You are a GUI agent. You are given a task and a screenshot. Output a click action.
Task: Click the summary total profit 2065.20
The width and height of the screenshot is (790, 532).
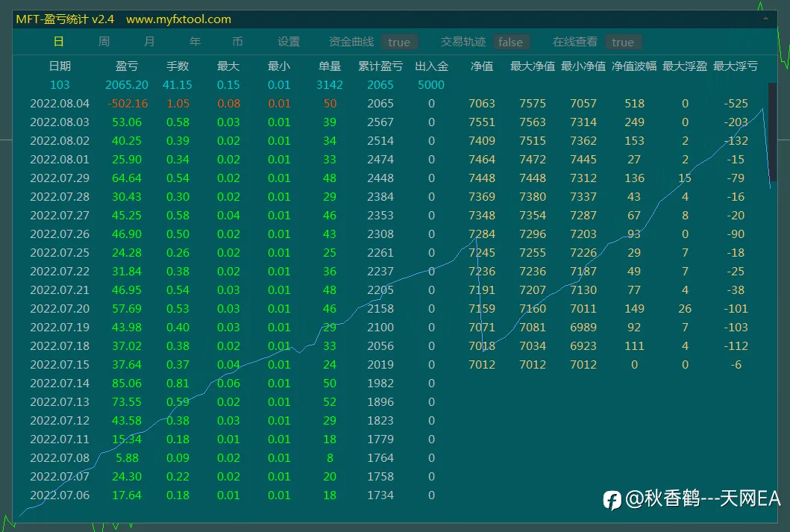click(127, 84)
